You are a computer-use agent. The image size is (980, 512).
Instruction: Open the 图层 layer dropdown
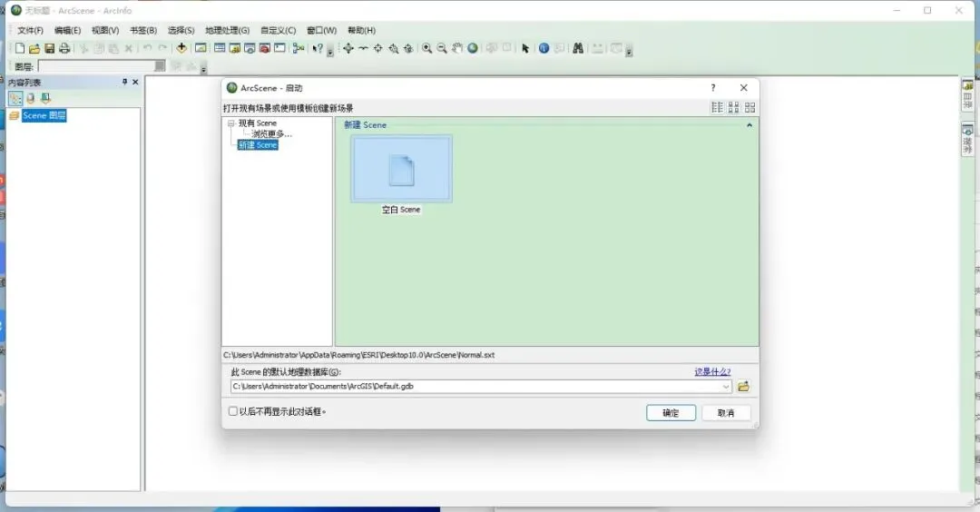coord(160,66)
